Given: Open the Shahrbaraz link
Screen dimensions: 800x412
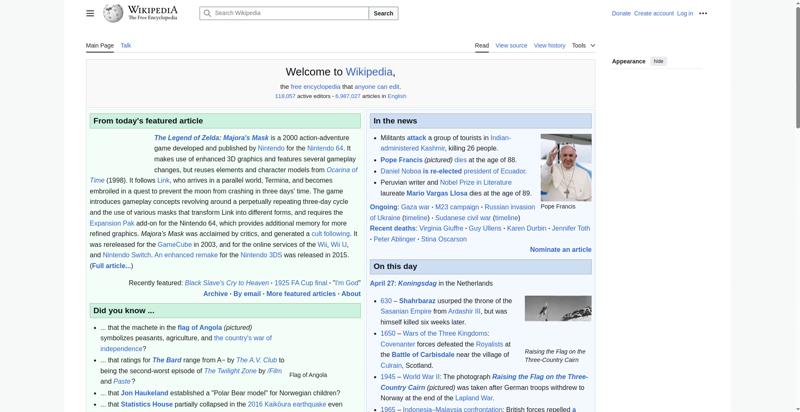Looking at the screenshot, I should click(417, 301).
